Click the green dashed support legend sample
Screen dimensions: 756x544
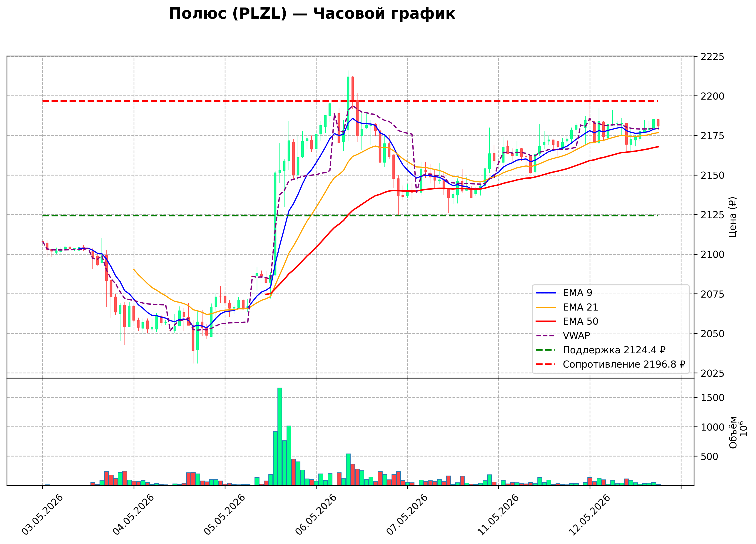coord(546,350)
